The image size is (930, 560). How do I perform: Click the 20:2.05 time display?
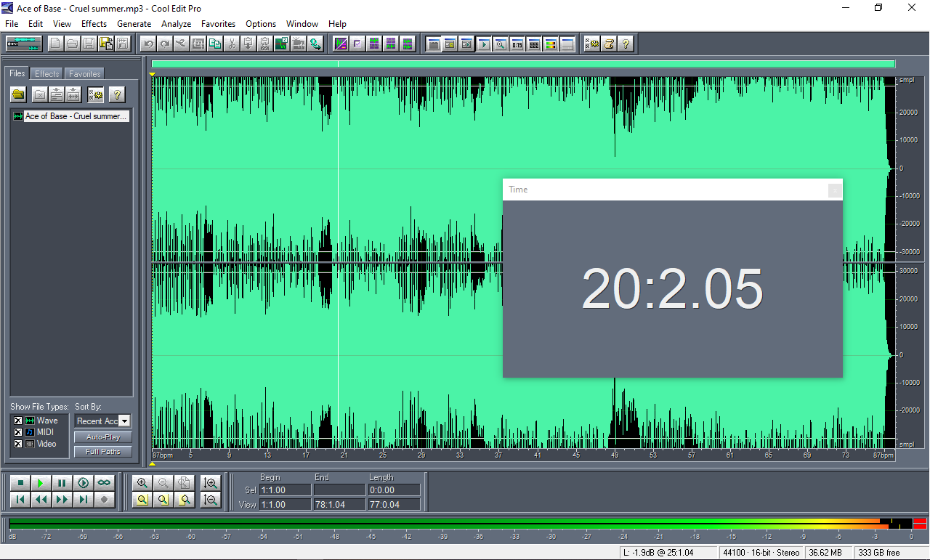[672, 289]
